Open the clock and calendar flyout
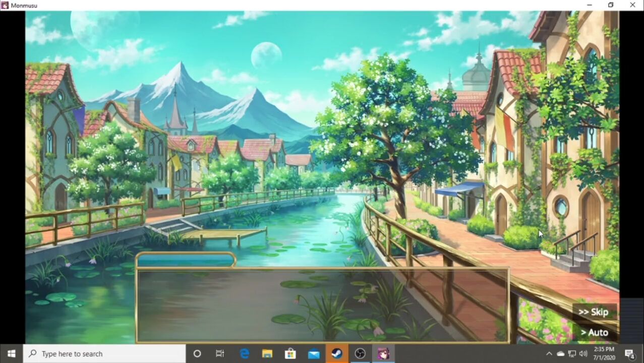 [x=604, y=353]
